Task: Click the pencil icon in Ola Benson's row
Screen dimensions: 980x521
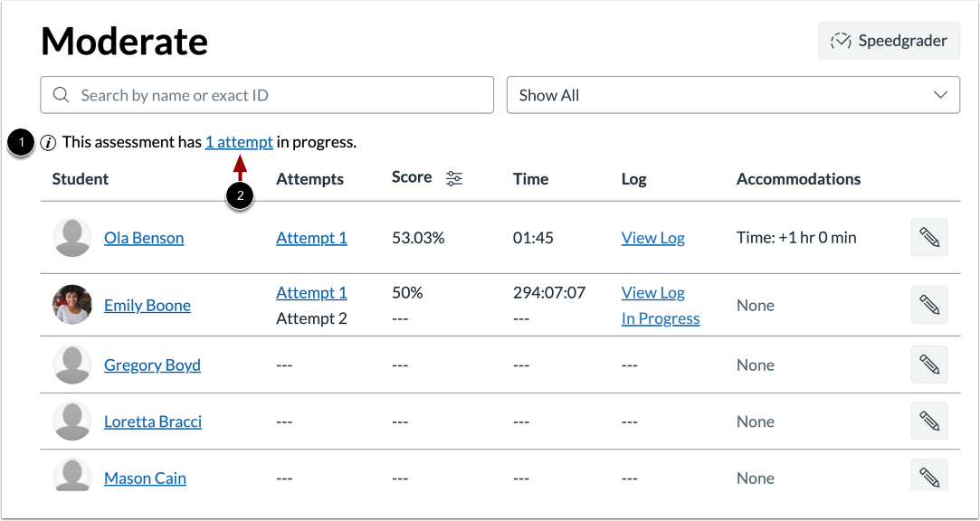Action: [x=929, y=237]
